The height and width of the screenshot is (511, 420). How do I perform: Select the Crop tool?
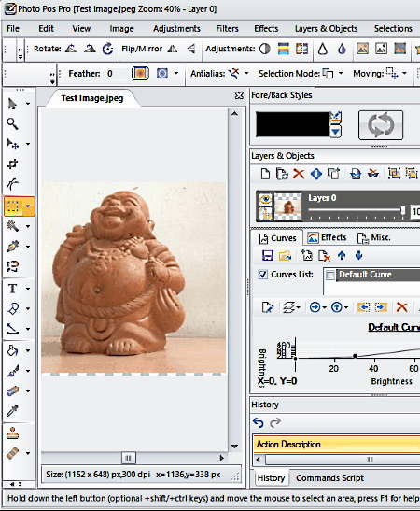click(x=12, y=163)
